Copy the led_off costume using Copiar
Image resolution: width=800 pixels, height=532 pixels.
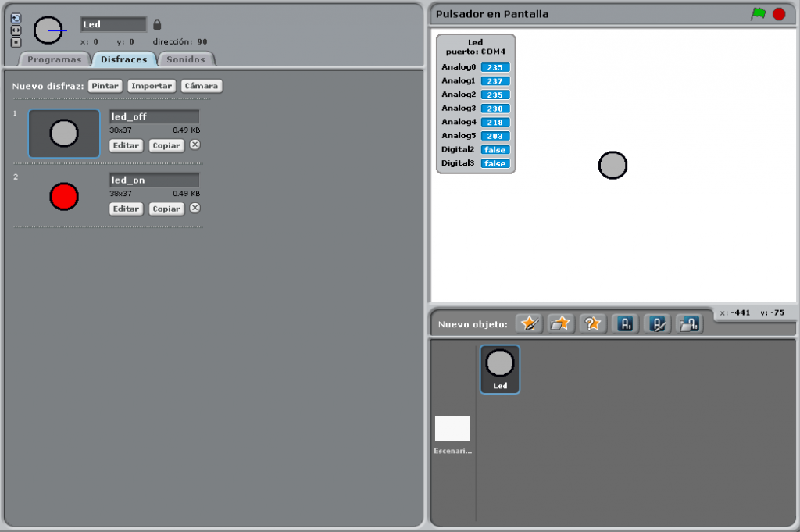(x=166, y=146)
